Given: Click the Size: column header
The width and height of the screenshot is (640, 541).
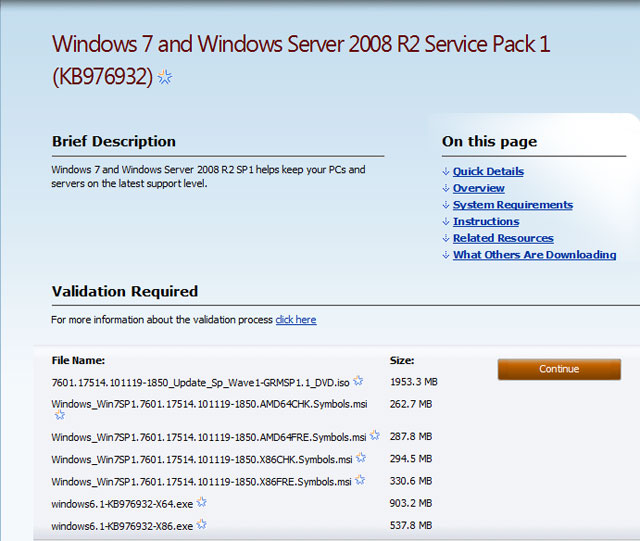Looking at the screenshot, I should coord(402,361).
